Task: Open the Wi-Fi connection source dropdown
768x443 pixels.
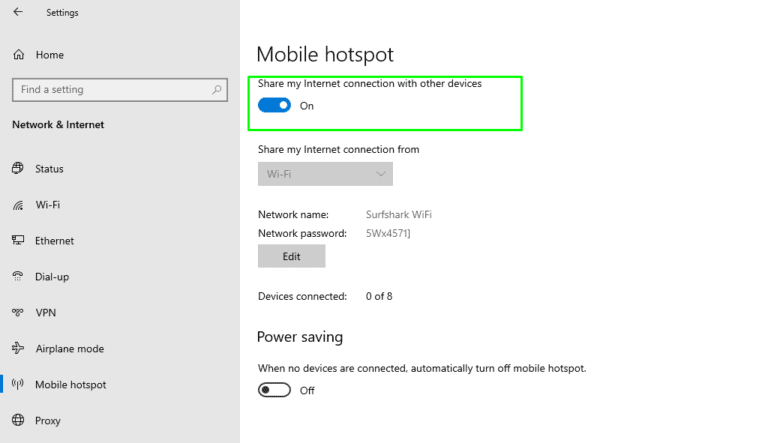Action: [325, 174]
